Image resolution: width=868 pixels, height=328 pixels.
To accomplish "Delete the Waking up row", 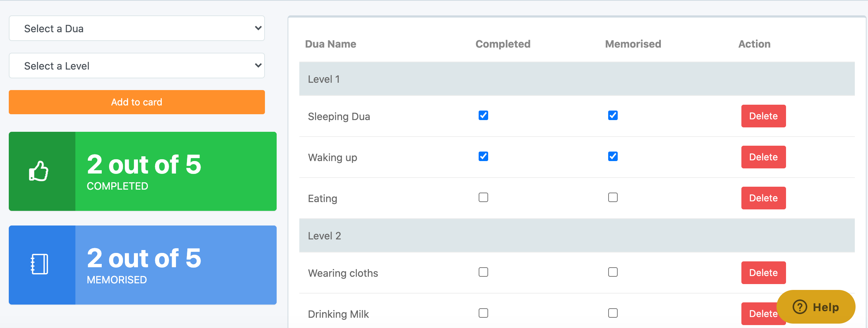I will (763, 157).
